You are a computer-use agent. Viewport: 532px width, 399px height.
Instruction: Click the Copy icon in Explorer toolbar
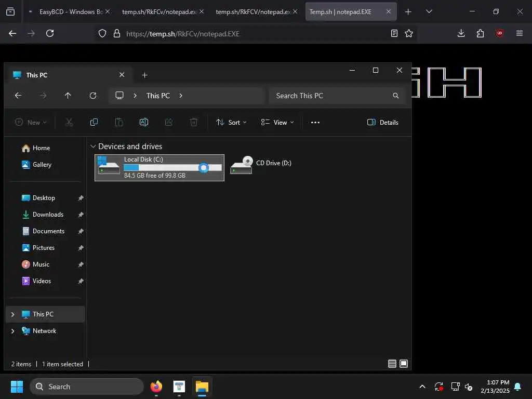94,122
